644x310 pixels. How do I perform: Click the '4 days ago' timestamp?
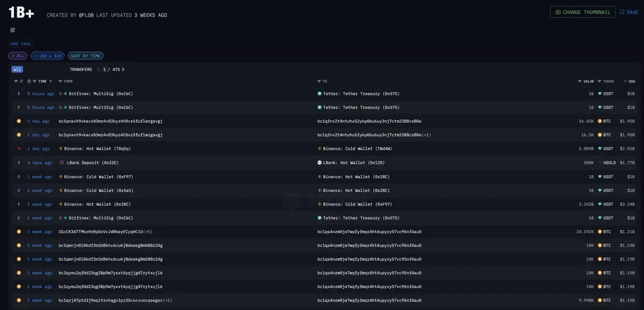click(x=40, y=163)
